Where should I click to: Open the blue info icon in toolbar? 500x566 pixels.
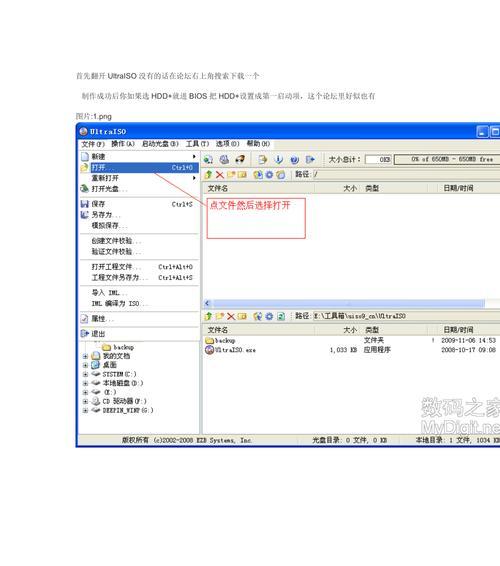click(x=278, y=159)
